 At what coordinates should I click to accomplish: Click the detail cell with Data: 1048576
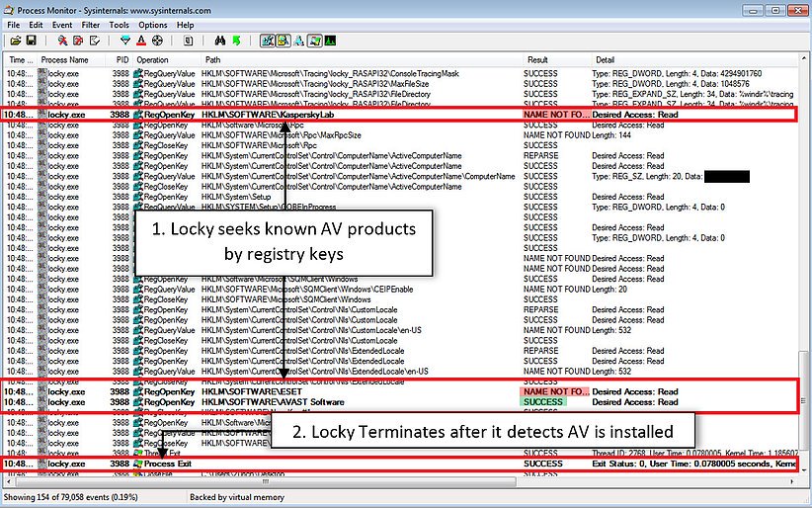[671, 83]
